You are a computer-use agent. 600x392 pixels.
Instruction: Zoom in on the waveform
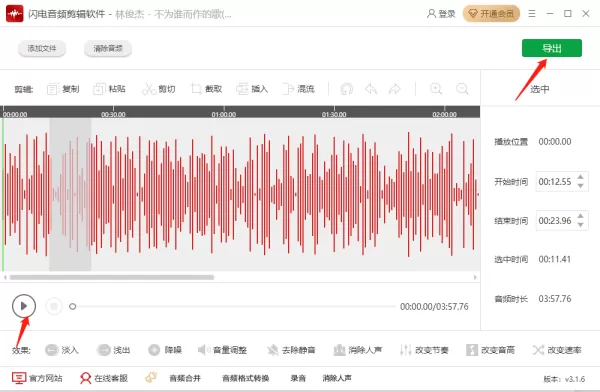tap(436, 89)
